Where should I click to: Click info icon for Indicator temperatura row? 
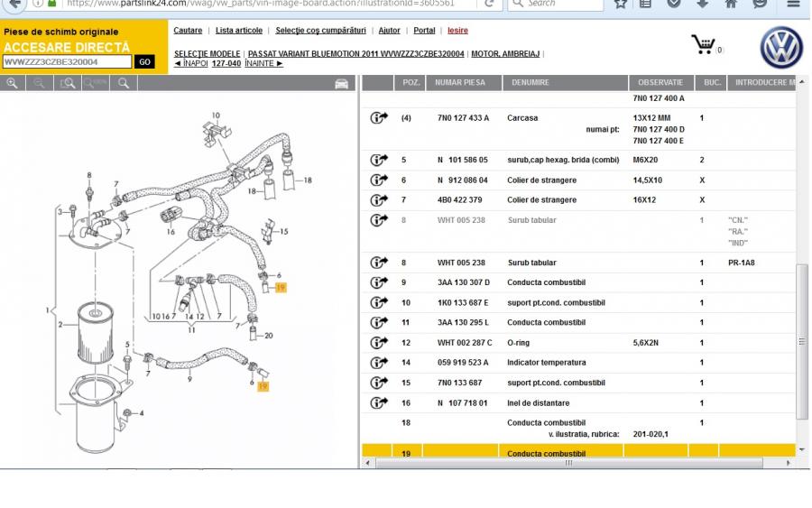378,363
